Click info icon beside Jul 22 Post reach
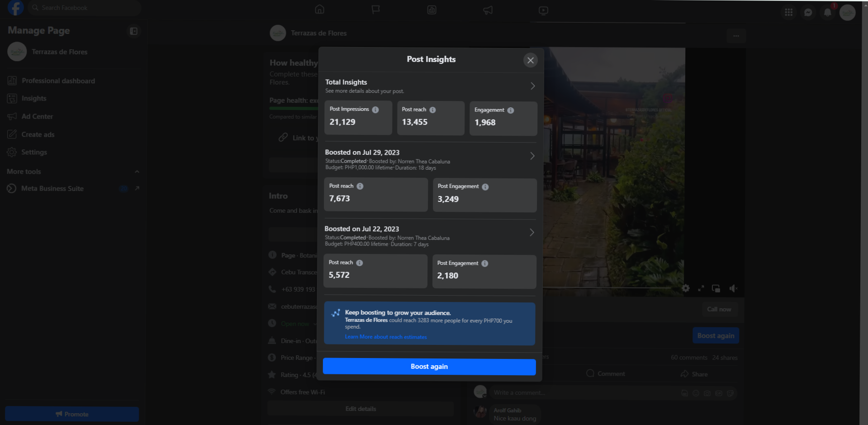This screenshot has height=425, width=868. [x=360, y=263]
